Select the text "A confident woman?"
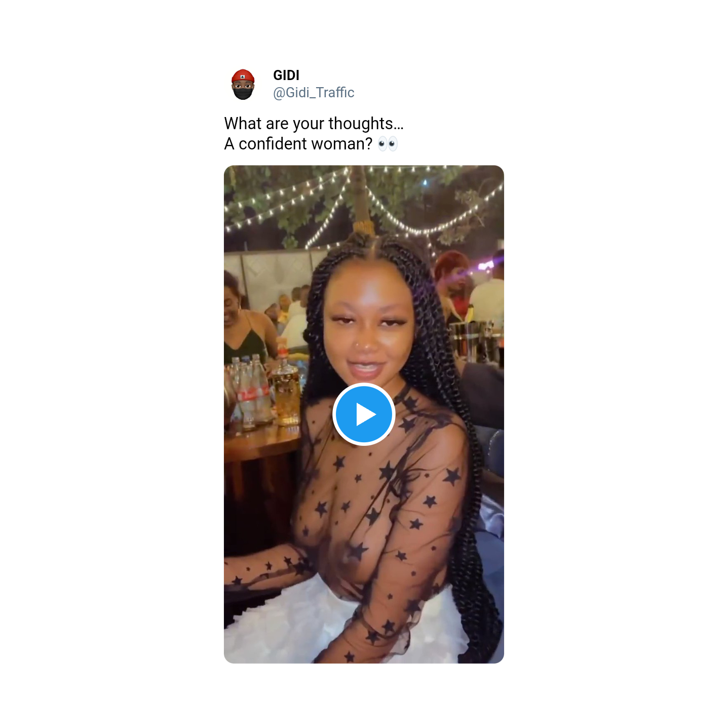 [x=298, y=144]
